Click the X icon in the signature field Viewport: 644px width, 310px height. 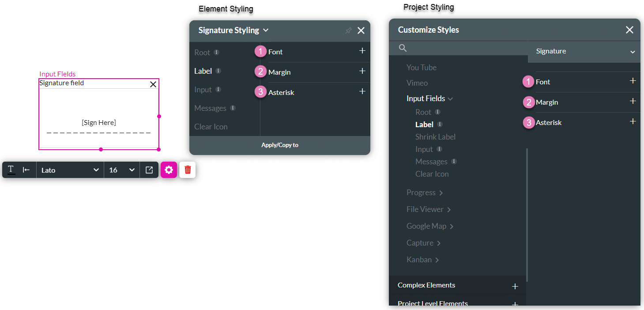coord(153,84)
